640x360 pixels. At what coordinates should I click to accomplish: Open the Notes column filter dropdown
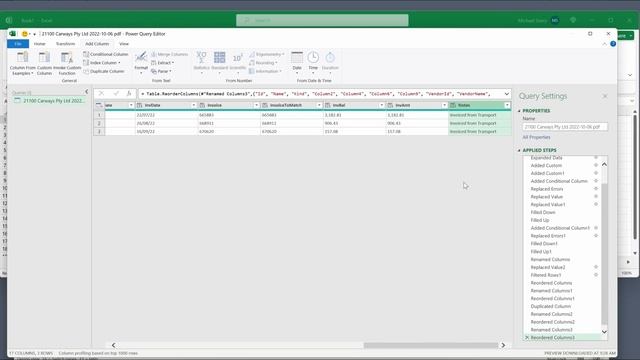click(x=507, y=105)
